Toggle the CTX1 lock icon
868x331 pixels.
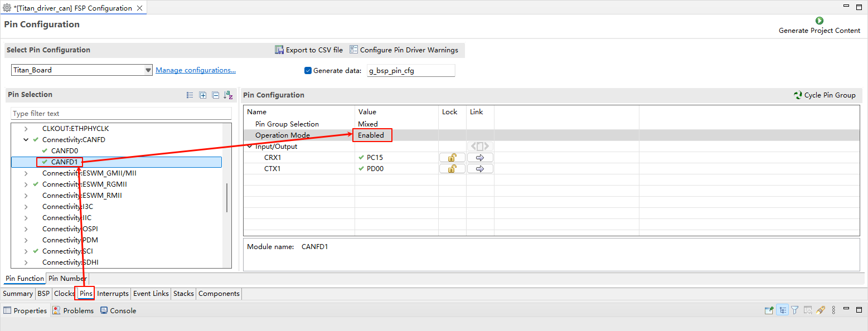tap(452, 169)
